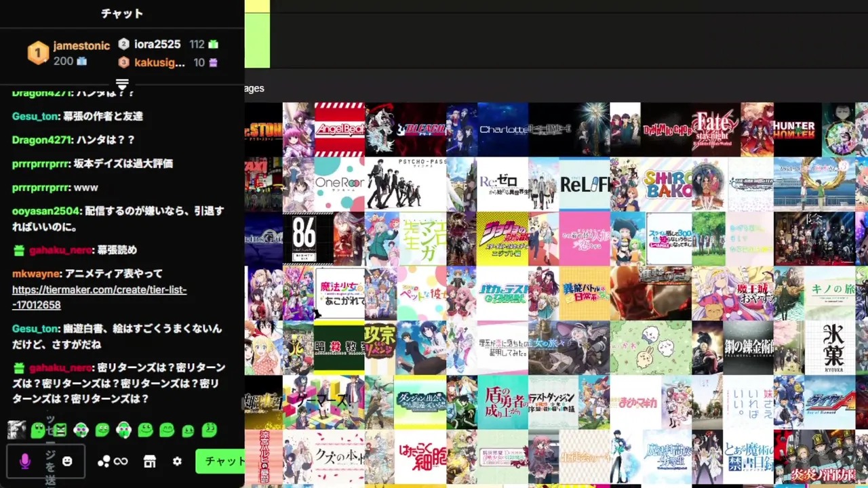This screenshot has width=868, height=488.
Task: Open the emoji picker smiley icon
Action: tap(67, 462)
